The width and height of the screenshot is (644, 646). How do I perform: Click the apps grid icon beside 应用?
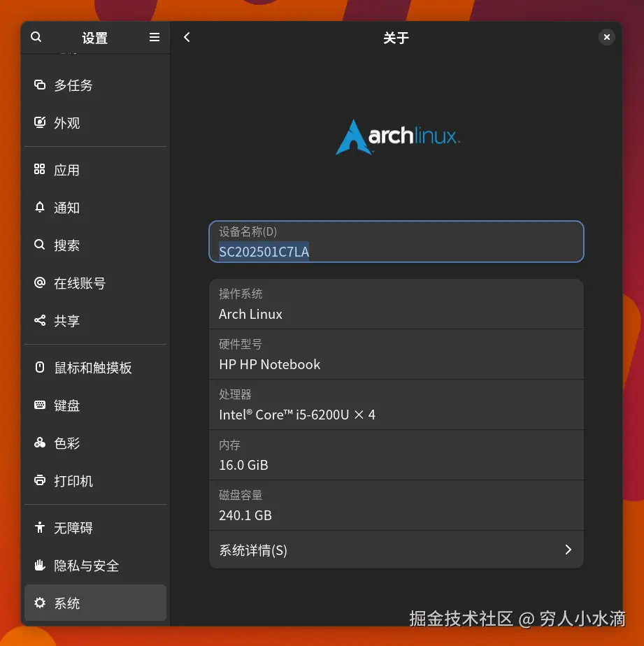[40, 169]
